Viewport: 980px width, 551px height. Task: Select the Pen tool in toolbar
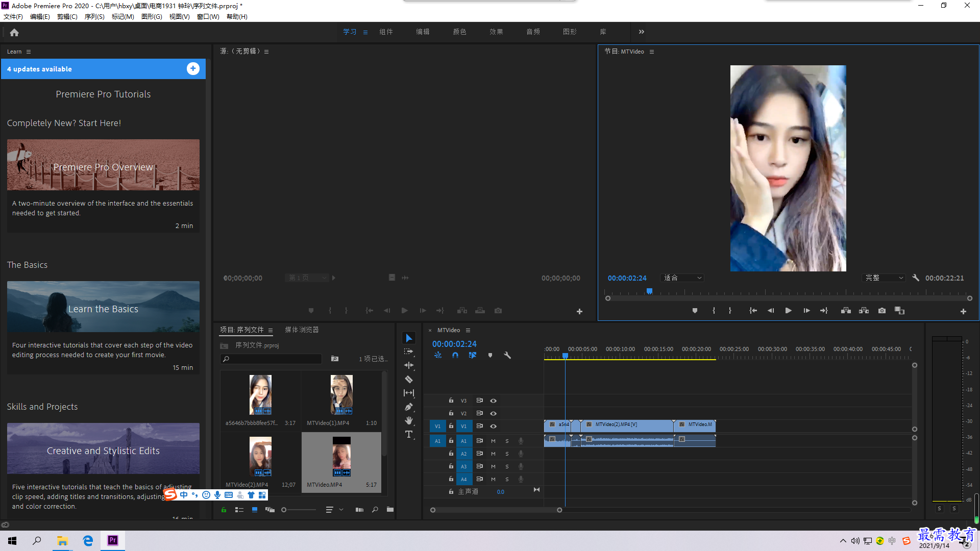[408, 406]
